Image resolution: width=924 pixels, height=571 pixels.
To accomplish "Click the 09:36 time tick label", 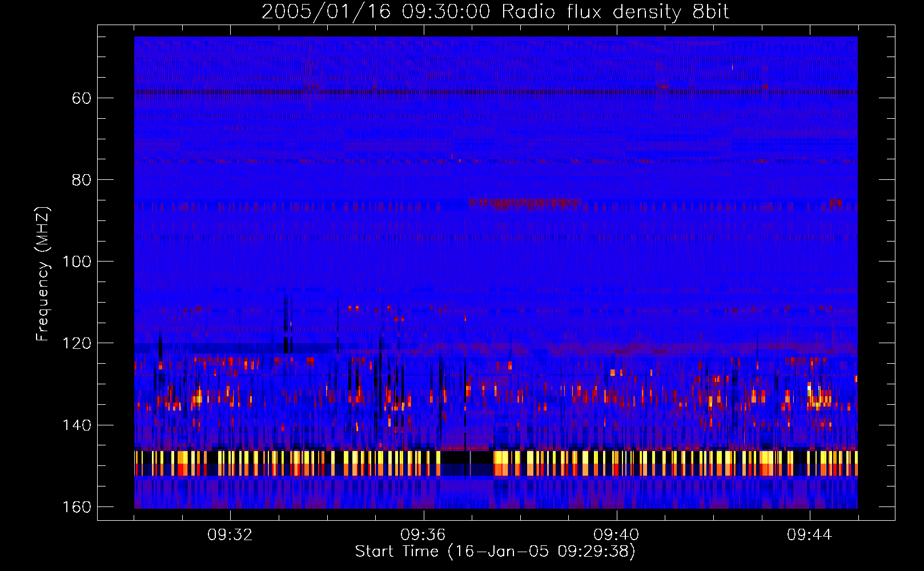I will coord(423,535).
